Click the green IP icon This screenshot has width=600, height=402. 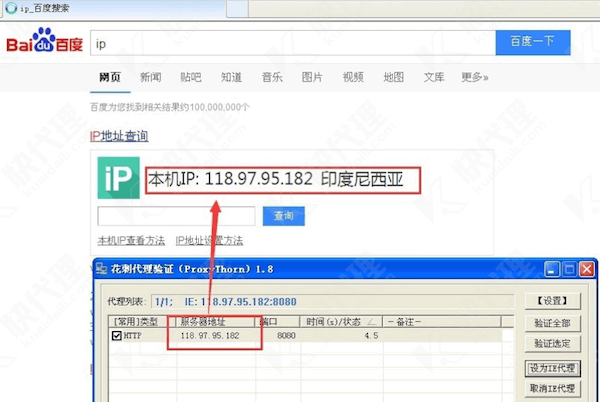coord(117,179)
